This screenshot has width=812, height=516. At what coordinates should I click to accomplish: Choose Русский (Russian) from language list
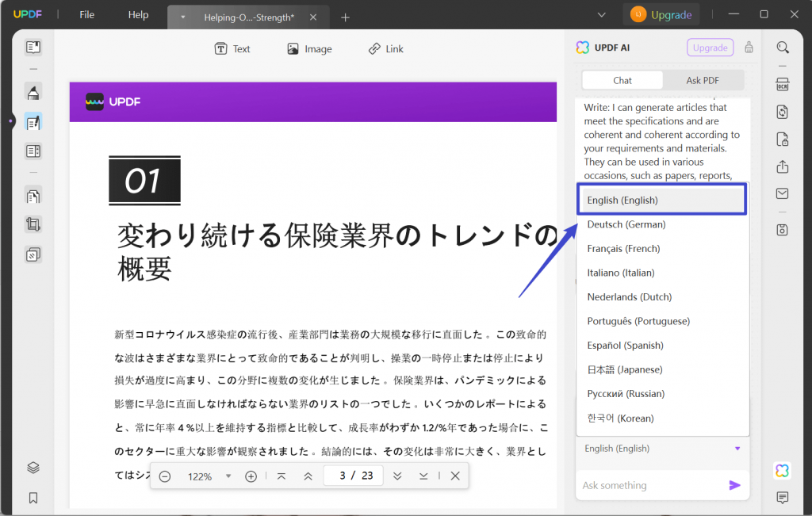click(662, 394)
